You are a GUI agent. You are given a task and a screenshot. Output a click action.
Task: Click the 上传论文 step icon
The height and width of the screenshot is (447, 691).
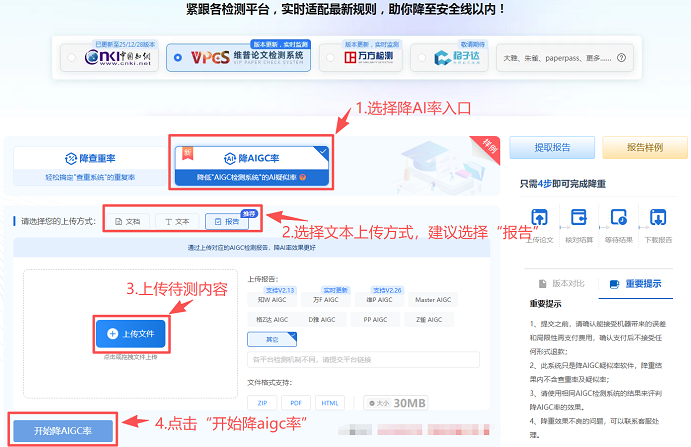539,217
